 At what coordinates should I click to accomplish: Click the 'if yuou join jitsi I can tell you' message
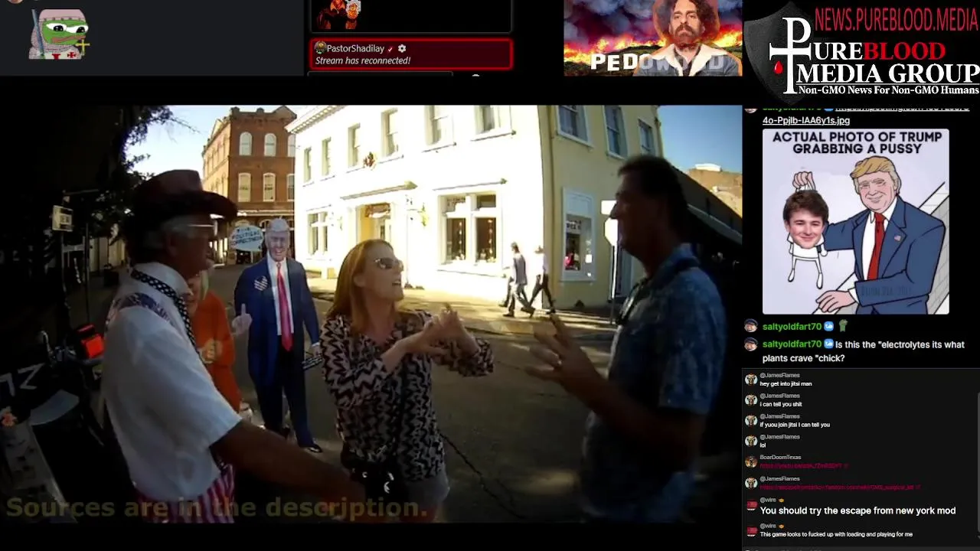795,425
